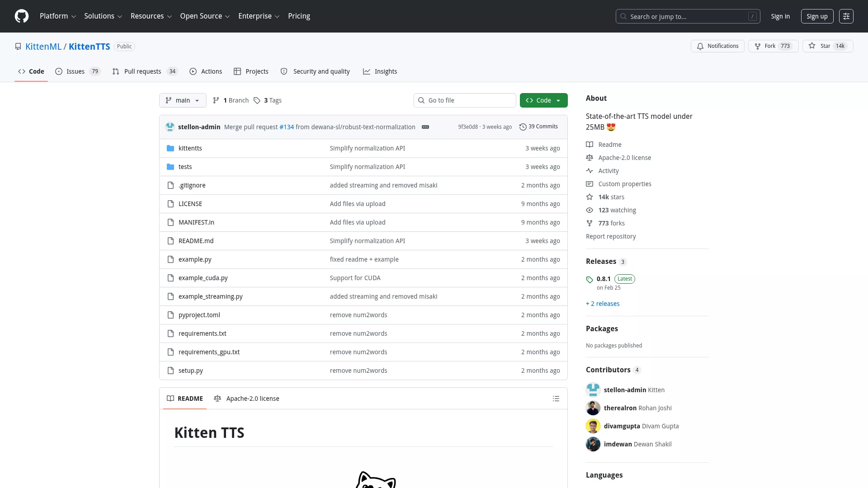Click the LICENSE file icon
The height and width of the screenshot is (488, 868).
[170, 204]
